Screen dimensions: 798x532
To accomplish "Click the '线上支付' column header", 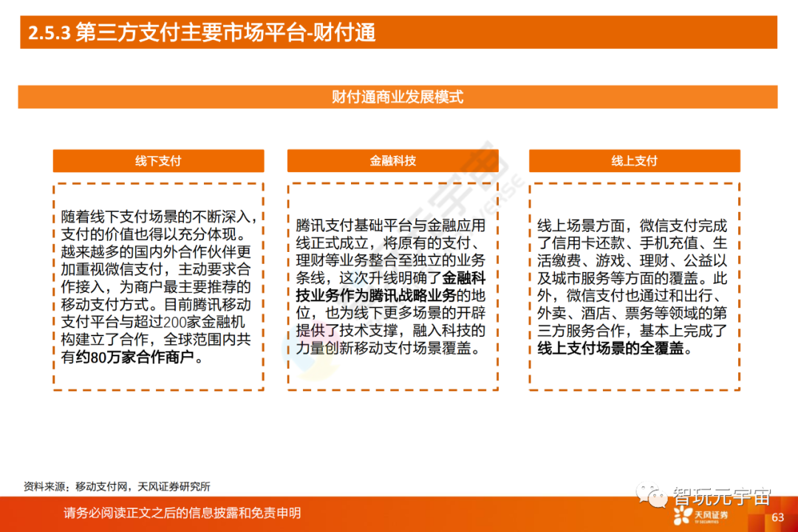I will (x=635, y=161).
